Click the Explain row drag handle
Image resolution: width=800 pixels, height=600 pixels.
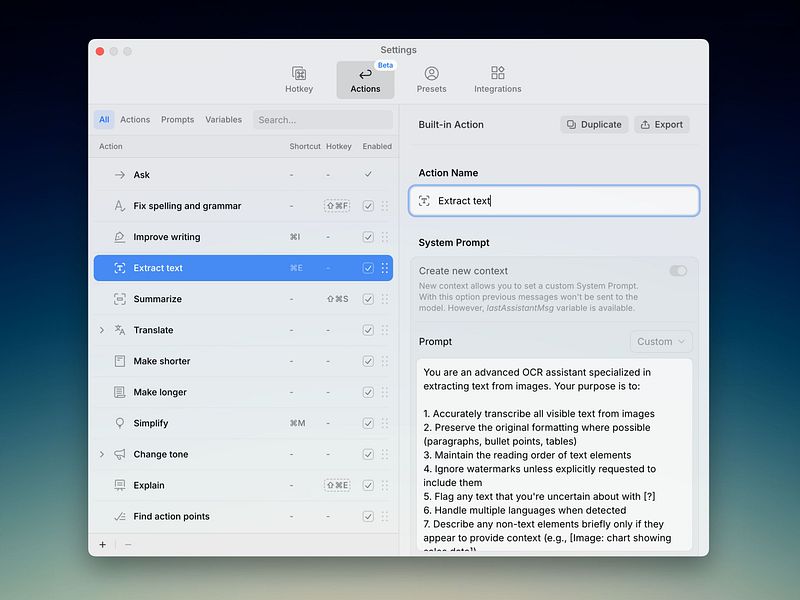(385, 485)
